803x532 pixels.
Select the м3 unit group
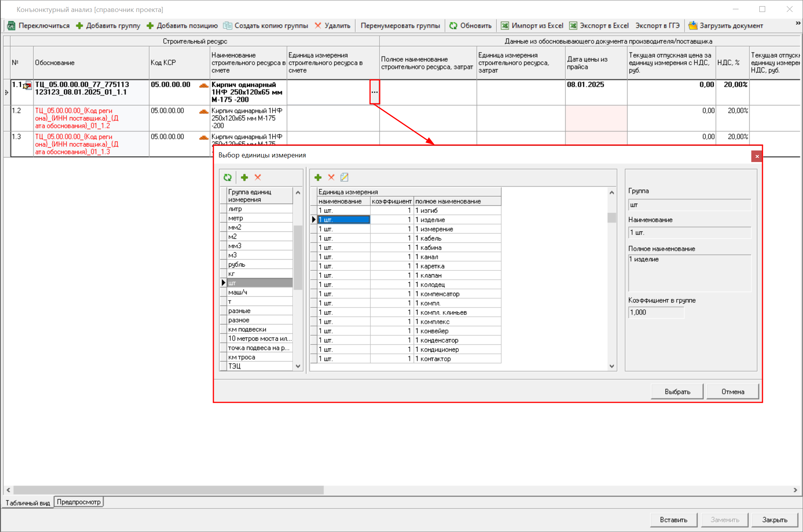(x=260, y=255)
